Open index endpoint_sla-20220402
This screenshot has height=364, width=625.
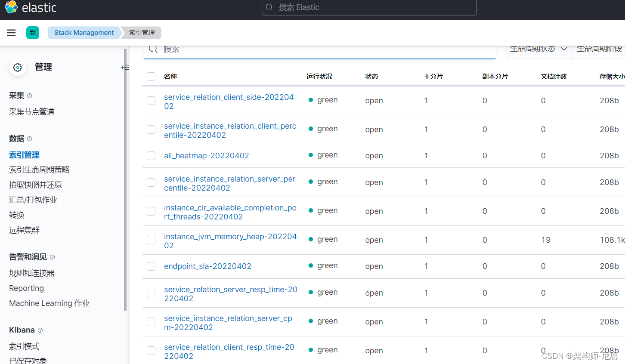(207, 266)
